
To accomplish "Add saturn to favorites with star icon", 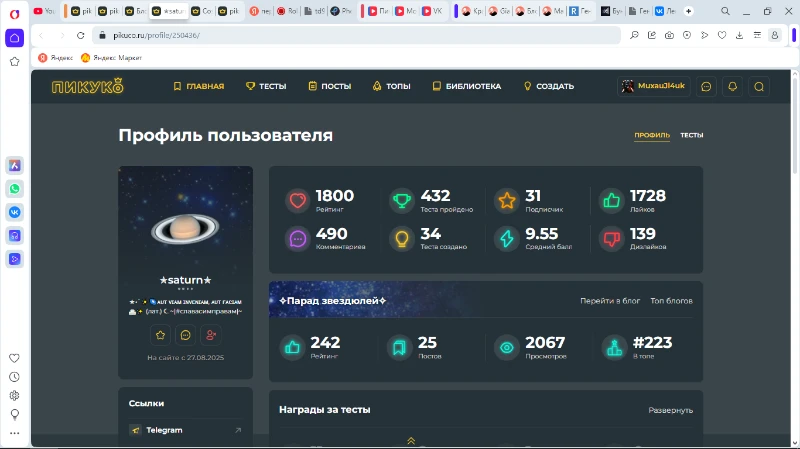I will coord(160,335).
